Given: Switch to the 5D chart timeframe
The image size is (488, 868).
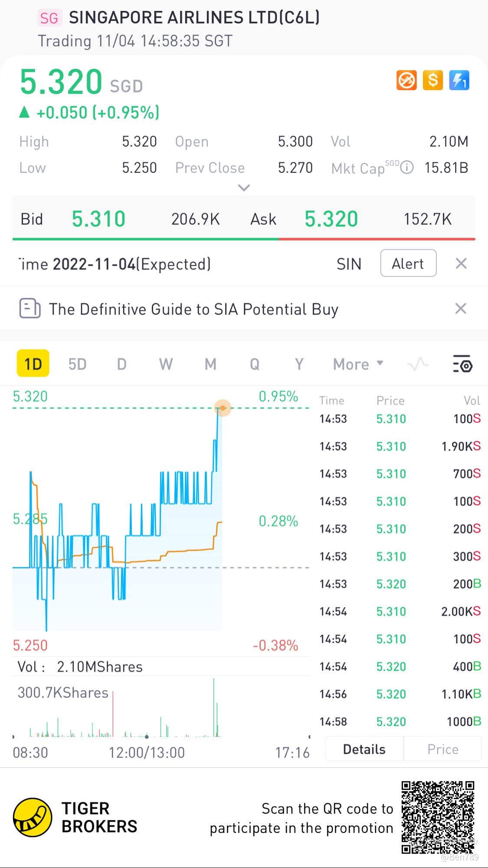Looking at the screenshot, I should pyautogui.click(x=78, y=364).
